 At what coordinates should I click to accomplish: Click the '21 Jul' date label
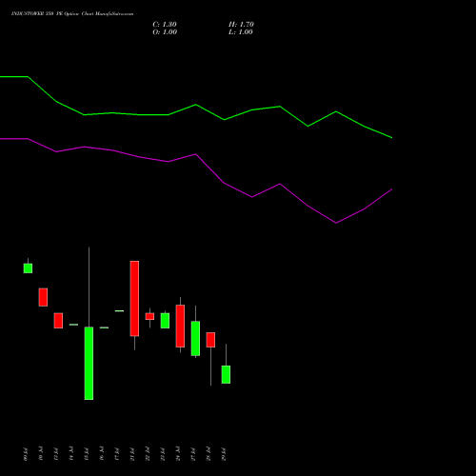[x=132, y=454]
